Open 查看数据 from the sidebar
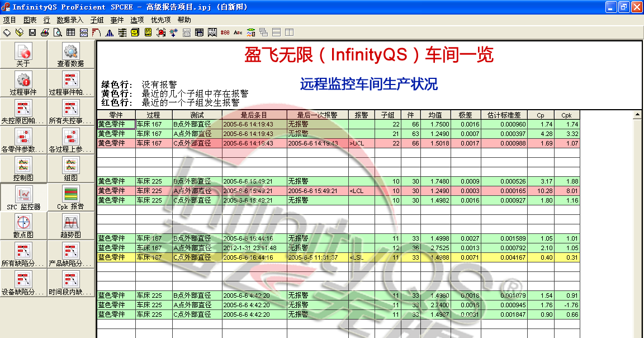The width and height of the screenshot is (644, 338). click(x=70, y=54)
